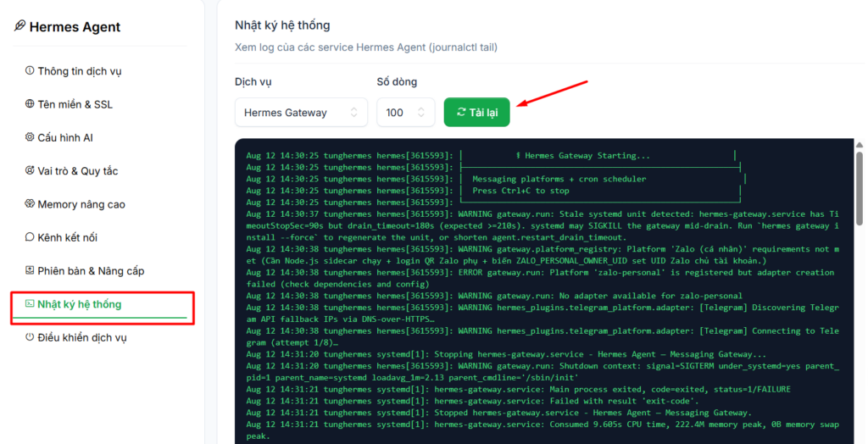Click the 'Stopped hermes-gateway.service' log line

tap(498, 413)
